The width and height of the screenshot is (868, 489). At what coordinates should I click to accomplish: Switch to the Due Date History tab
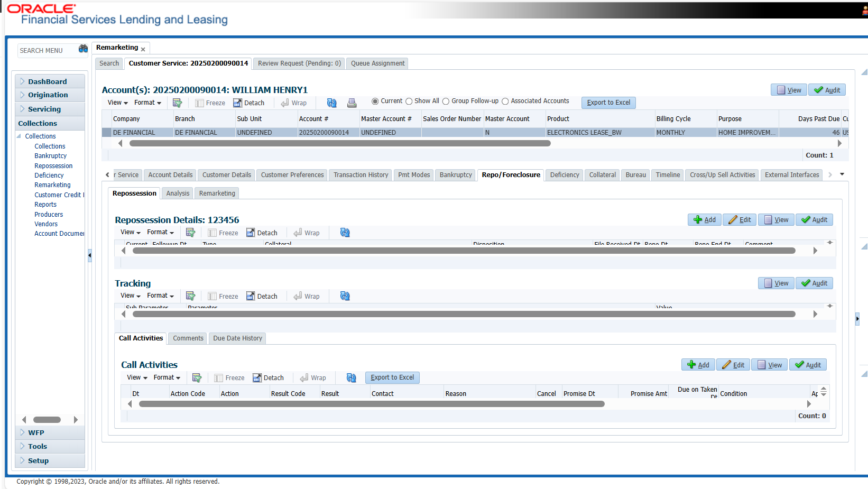tap(237, 338)
